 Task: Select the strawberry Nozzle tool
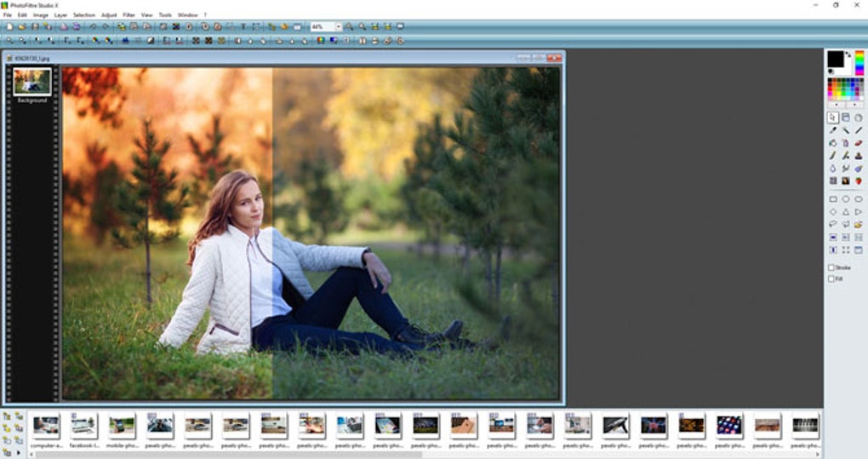coord(859,181)
